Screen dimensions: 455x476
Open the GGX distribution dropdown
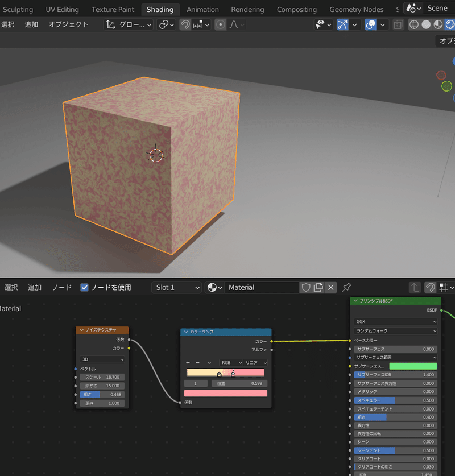point(396,321)
